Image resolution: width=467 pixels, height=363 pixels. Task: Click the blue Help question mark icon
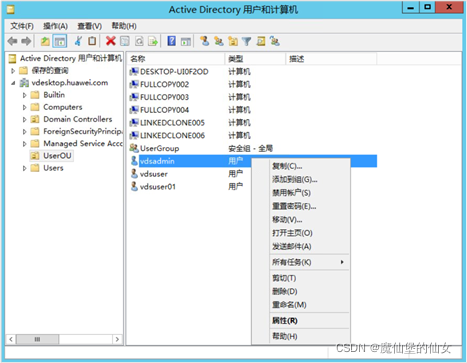pyautogui.click(x=171, y=41)
